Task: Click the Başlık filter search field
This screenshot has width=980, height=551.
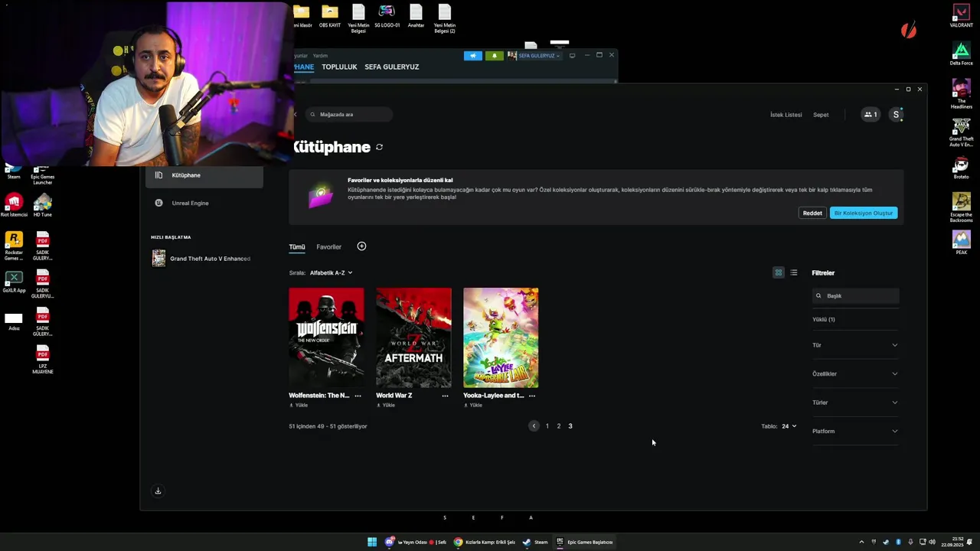Action: tap(855, 295)
